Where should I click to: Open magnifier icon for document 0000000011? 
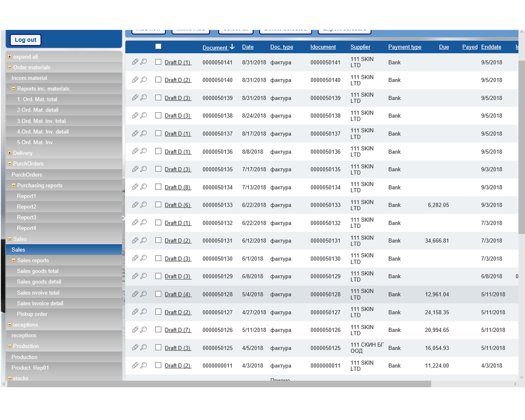pos(144,365)
